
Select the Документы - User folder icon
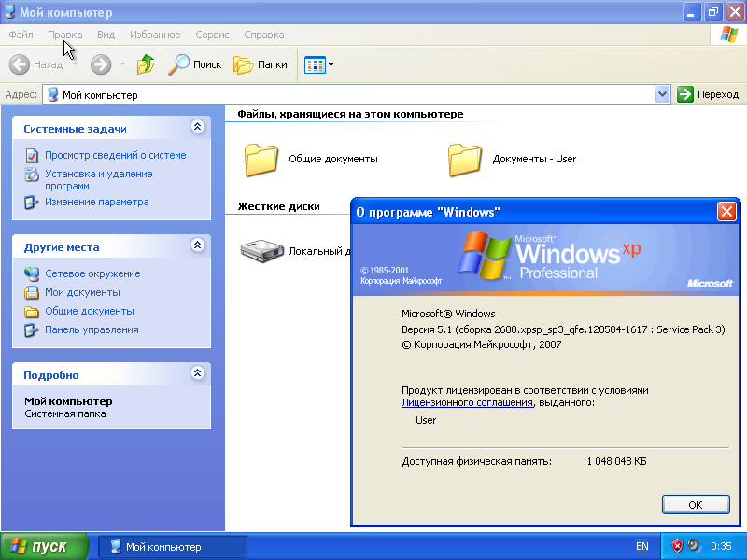(x=464, y=160)
